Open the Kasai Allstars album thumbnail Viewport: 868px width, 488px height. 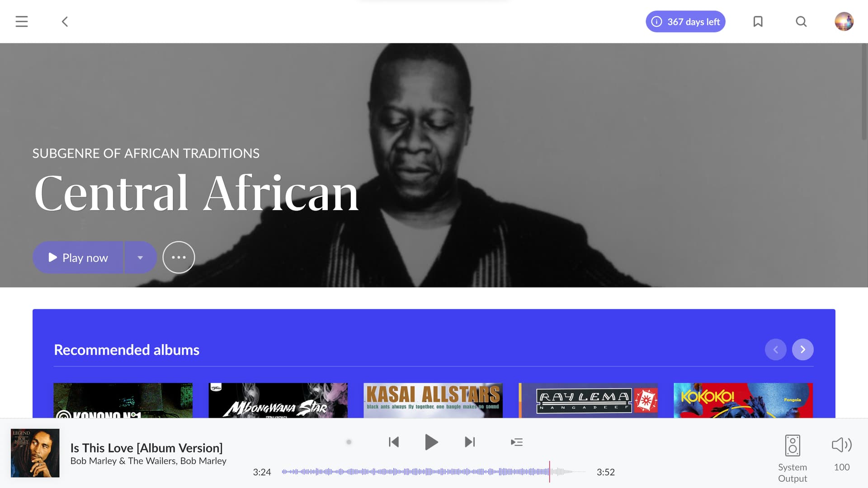(x=433, y=400)
